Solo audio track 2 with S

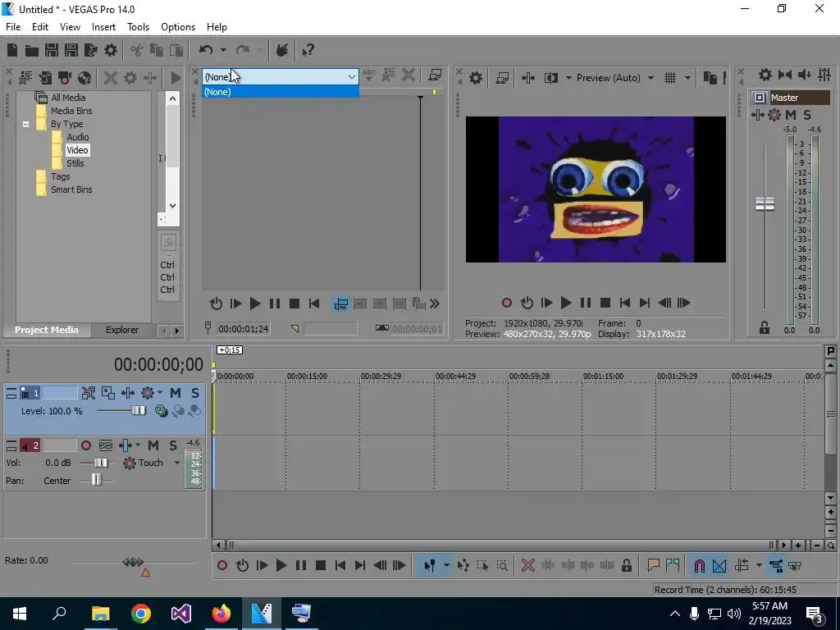pyautogui.click(x=173, y=445)
